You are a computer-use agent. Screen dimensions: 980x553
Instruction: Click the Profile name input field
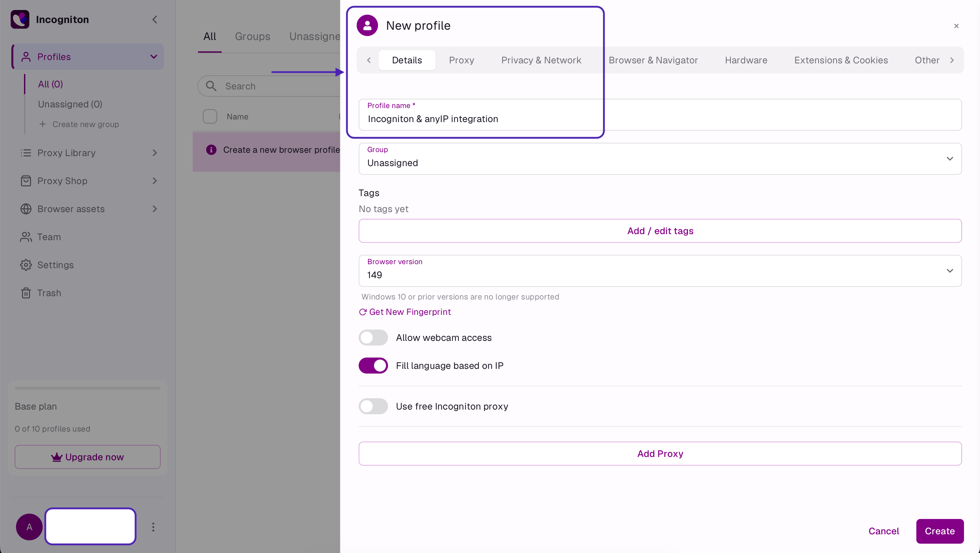pos(660,115)
